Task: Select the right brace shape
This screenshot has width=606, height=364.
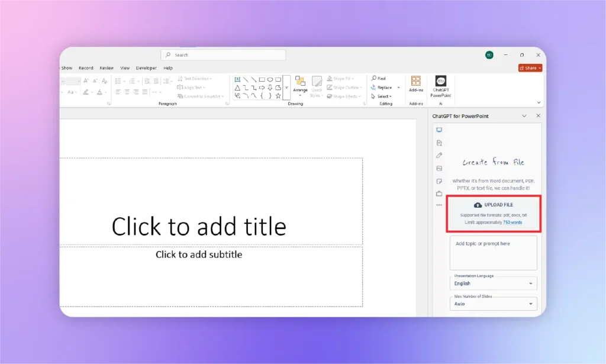Action: [270, 96]
